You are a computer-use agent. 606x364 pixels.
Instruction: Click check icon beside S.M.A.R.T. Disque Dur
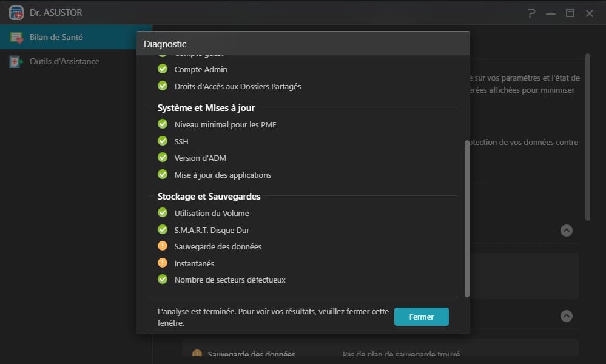coord(163,229)
